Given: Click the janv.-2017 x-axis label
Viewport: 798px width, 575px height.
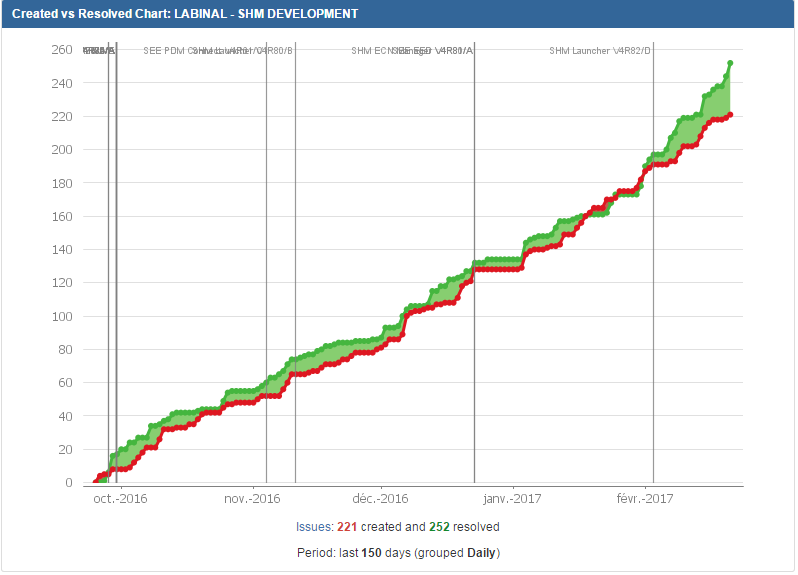Looking at the screenshot, I should pos(512,499).
